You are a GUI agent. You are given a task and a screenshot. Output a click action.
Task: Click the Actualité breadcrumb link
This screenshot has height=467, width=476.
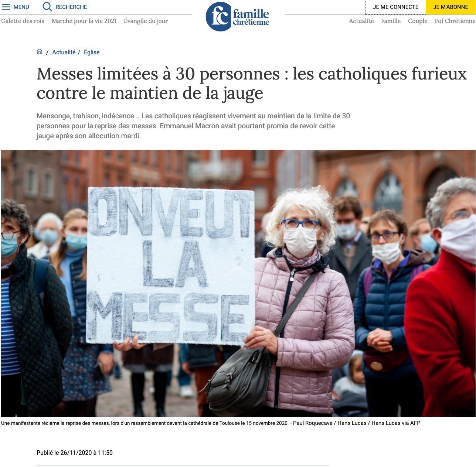click(64, 52)
